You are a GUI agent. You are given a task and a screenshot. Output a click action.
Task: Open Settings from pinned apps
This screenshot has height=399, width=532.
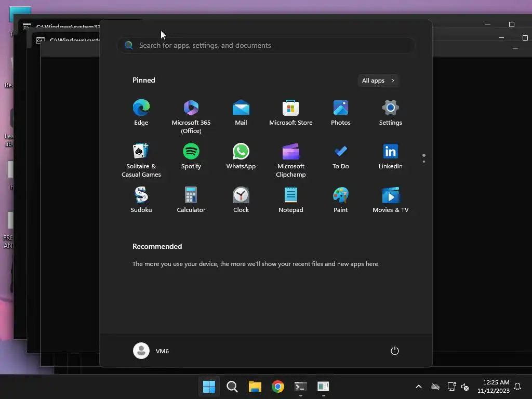tap(391, 113)
